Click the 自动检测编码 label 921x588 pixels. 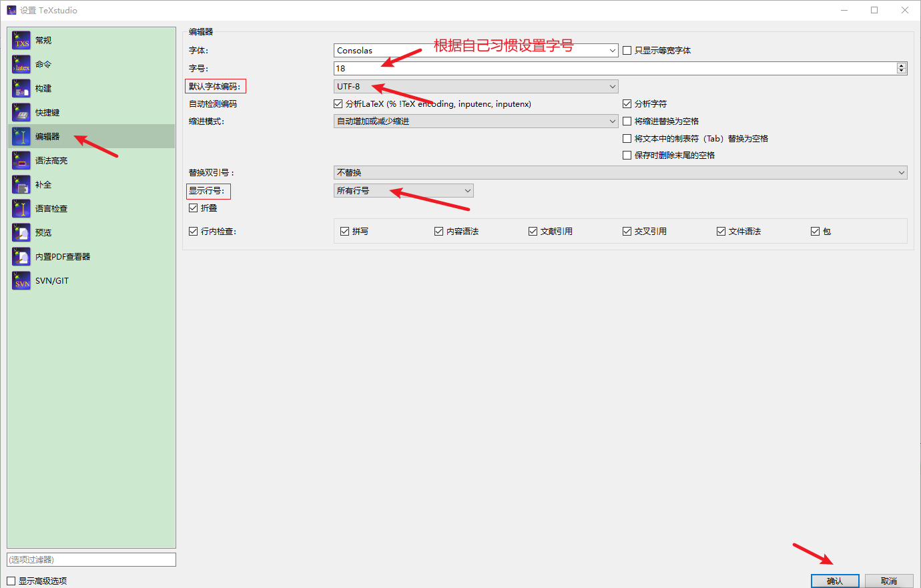(213, 103)
